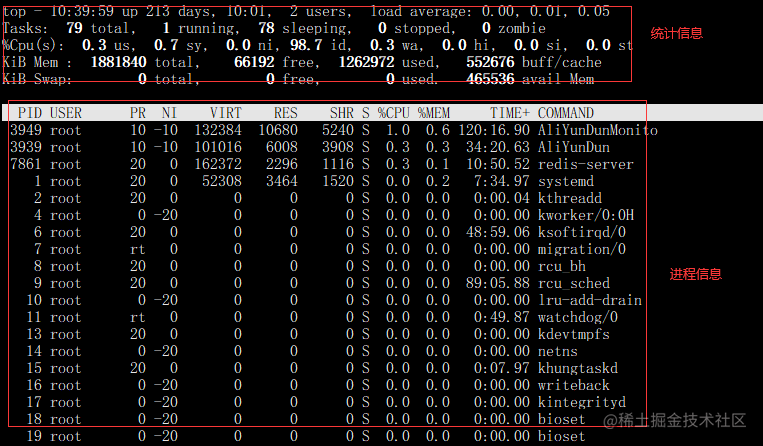Click the %CPU column header
Viewport: 763px width, 446px height.
point(394,113)
